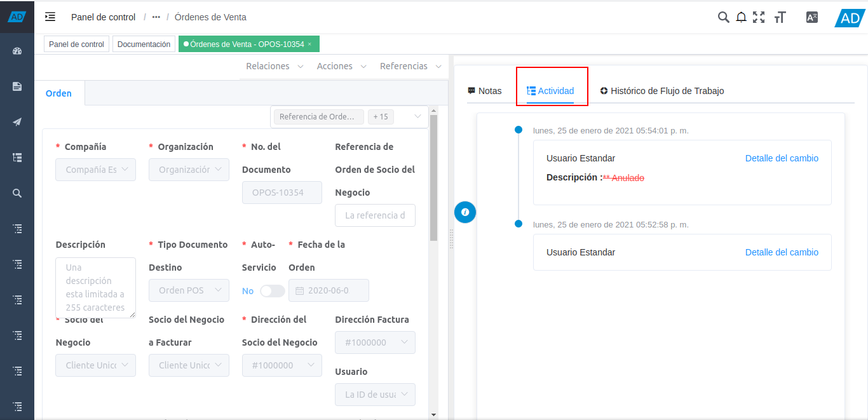Toggle fullscreen with the expand arrows icon

759,17
